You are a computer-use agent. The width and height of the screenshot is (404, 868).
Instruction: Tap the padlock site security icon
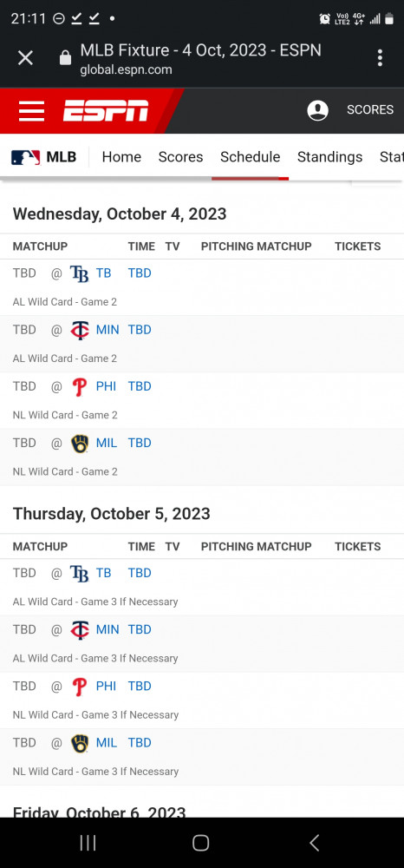click(x=65, y=58)
